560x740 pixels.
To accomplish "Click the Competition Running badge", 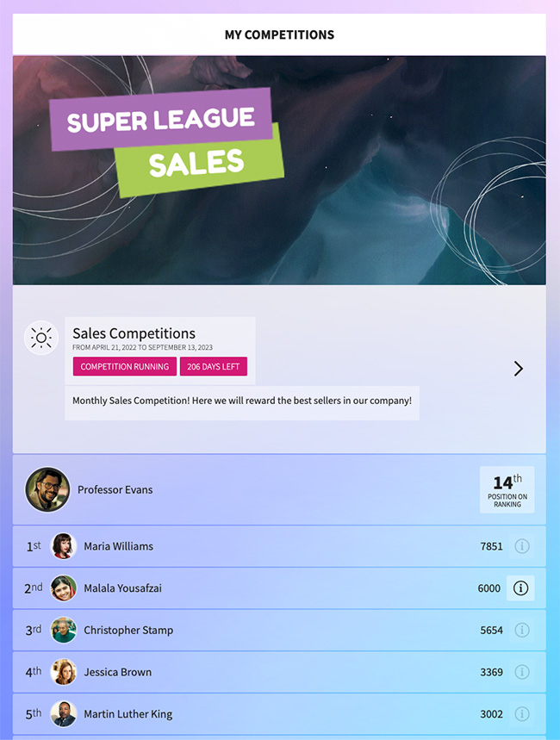I will point(125,366).
